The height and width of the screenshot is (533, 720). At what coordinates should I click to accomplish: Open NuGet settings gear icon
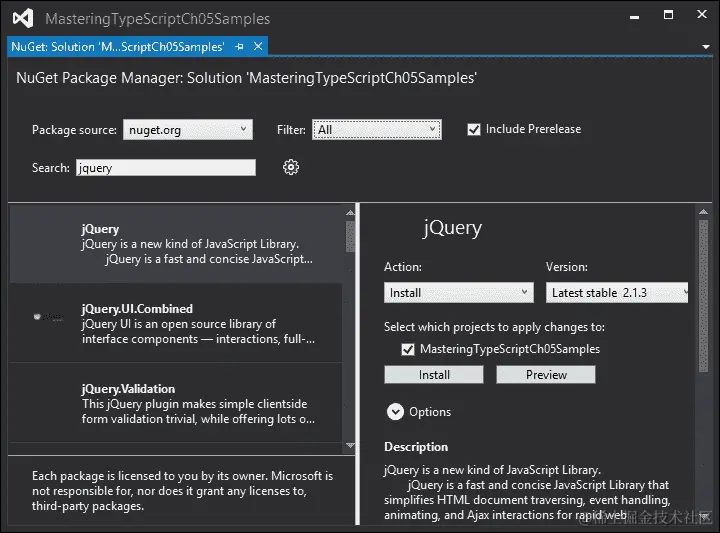(x=291, y=167)
